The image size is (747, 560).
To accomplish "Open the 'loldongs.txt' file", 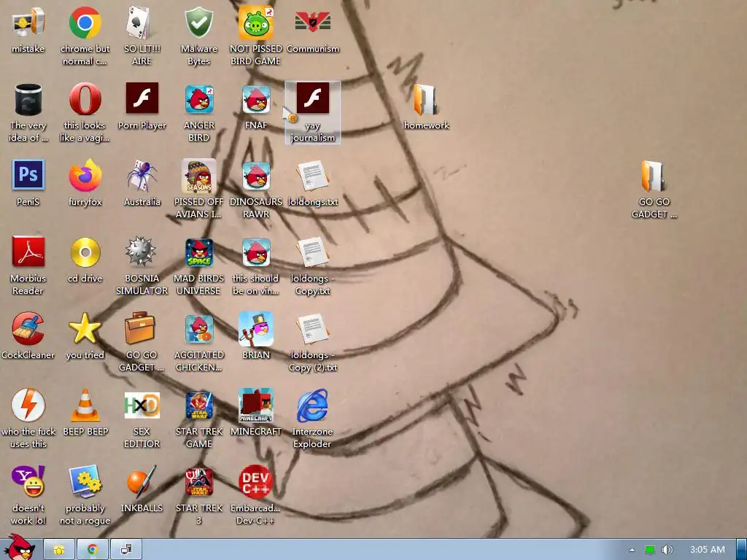I will click(x=312, y=176).
